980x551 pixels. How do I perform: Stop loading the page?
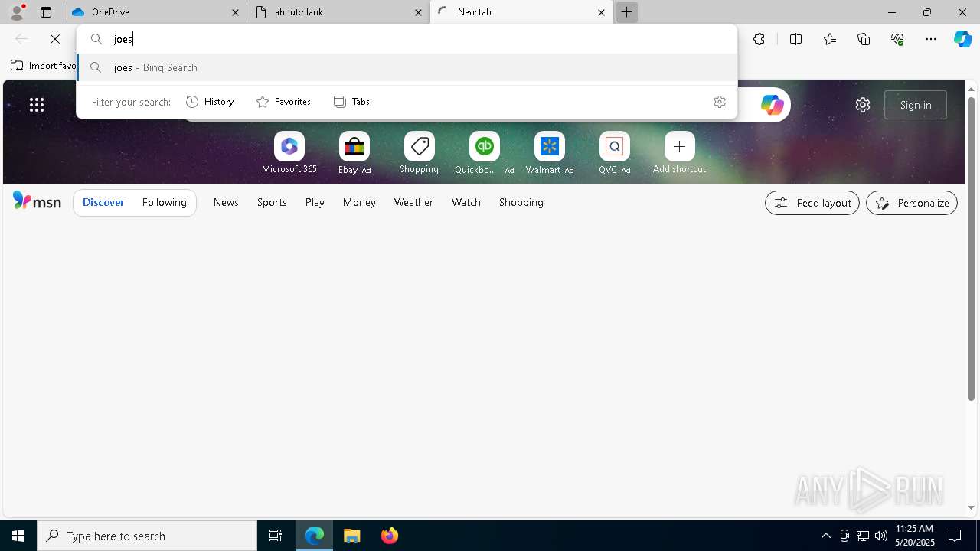pos(55,39)
